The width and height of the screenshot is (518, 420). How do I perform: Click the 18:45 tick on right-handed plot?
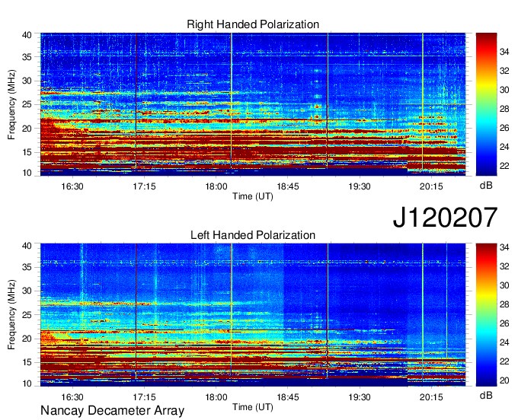click(288, 186)
